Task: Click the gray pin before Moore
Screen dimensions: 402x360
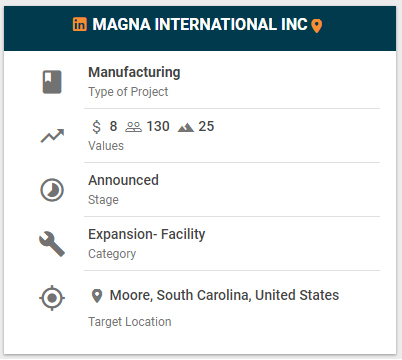Action: click(x=97, y=296)
